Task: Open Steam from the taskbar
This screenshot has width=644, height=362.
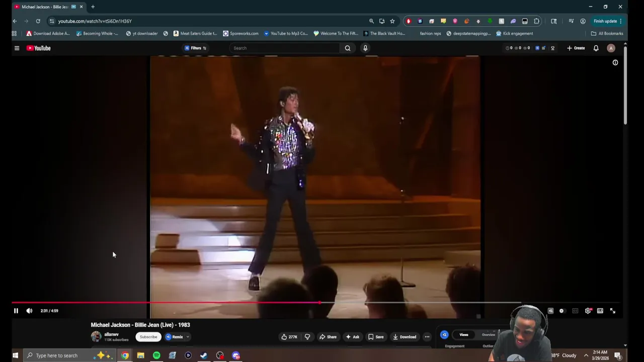Action: [204, 355]
